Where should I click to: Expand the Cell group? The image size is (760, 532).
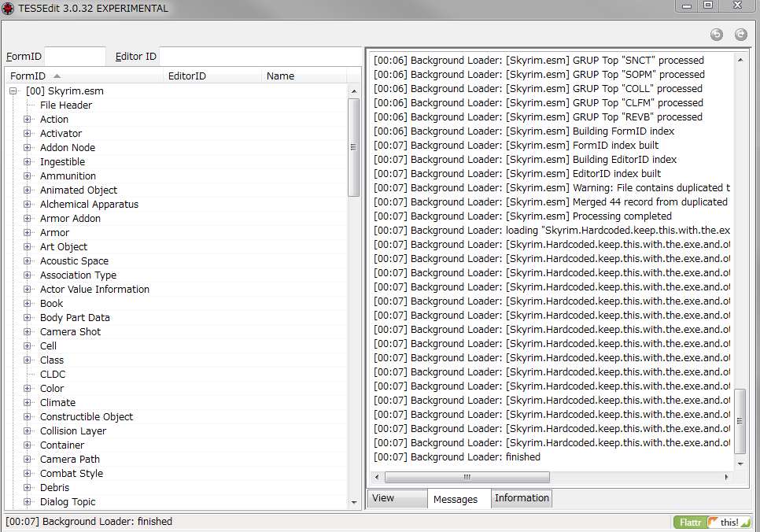[27, 345]
